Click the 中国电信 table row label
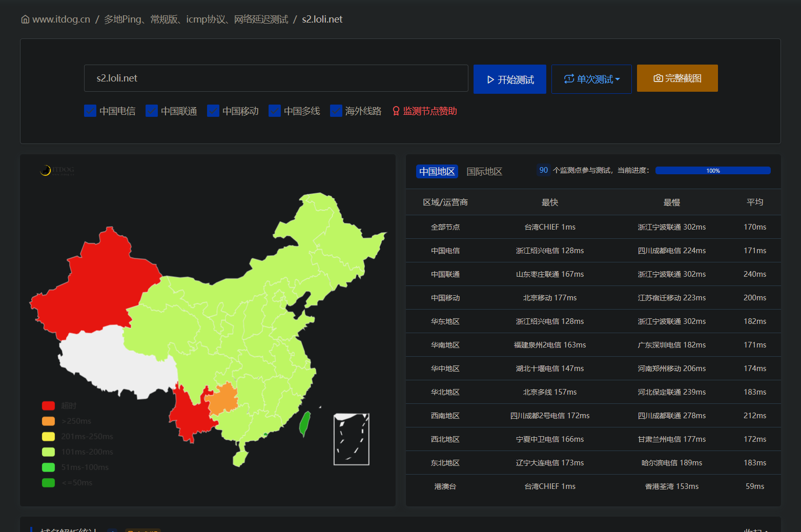Viewport: 801px width, 532px height. point(445,251)
